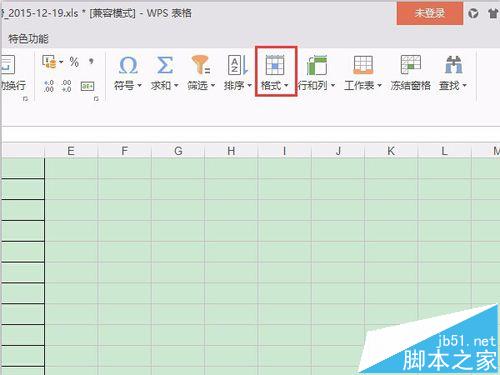The image size is (500, 375).
Task: Click the 换行 wrap text icon
Action: tap(7, 65)
